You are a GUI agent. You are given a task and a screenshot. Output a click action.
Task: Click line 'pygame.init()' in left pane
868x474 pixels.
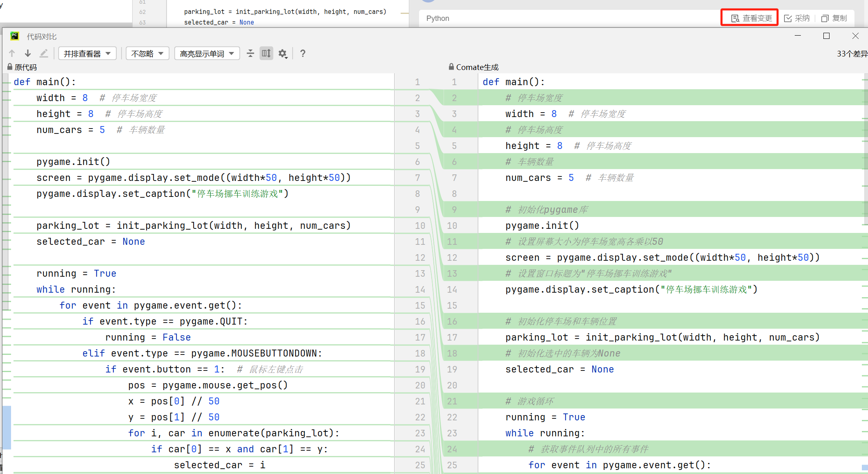73,162
